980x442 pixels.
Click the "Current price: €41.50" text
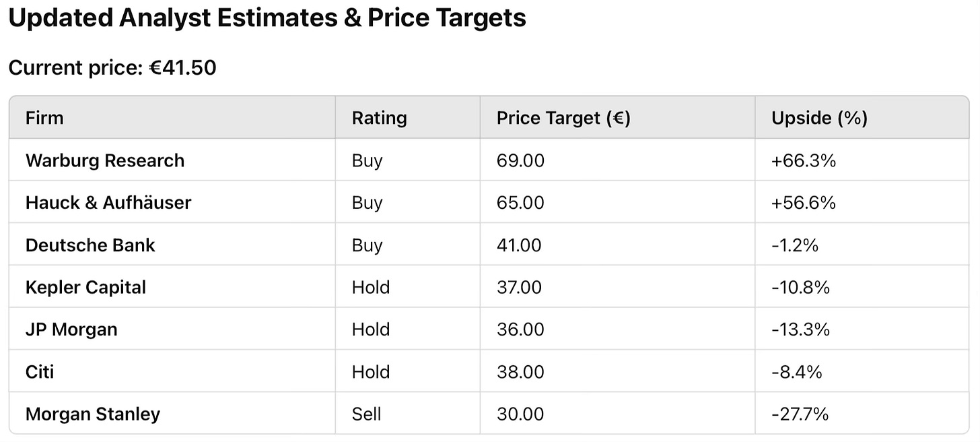(112, 67)
